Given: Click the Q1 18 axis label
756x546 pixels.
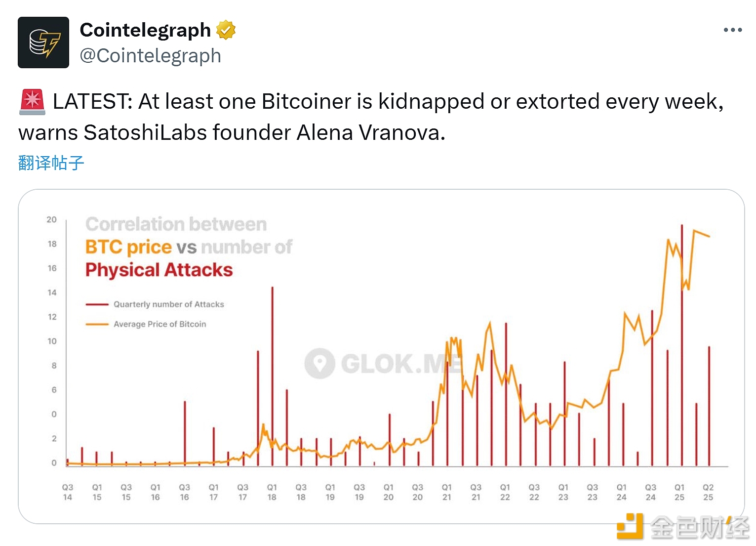Looking at the screenshot, I should point(272,492).
